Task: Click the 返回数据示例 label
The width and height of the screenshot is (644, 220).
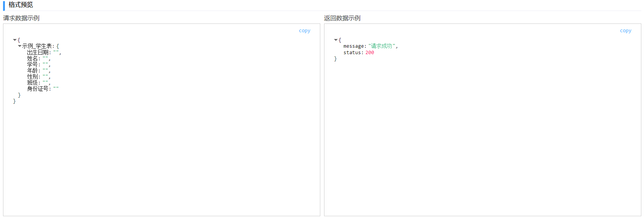Action: click(342, 18)
